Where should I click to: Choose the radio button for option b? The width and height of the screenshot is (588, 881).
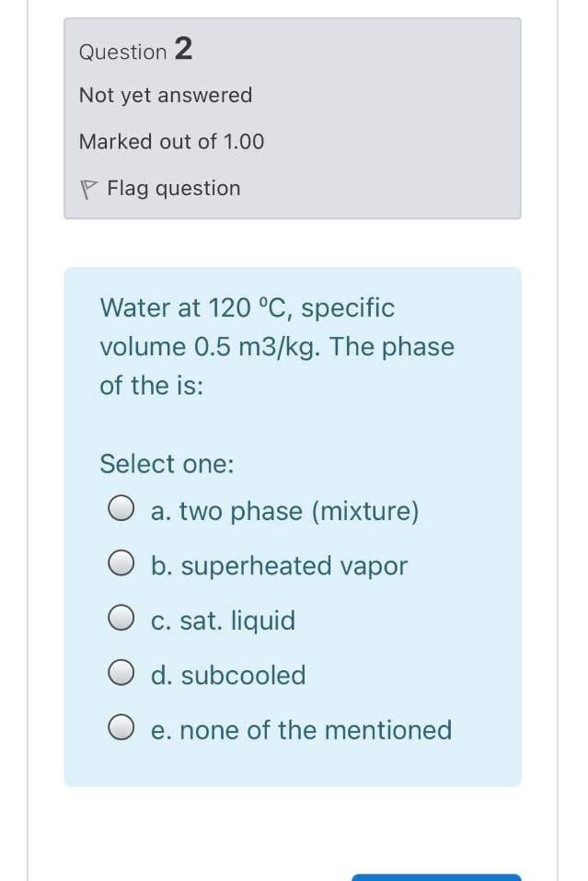click(120, 565)
